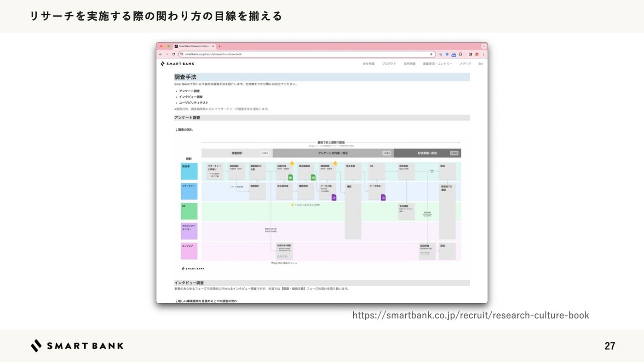Select the SmartBank Research Culture tab
The height and width of the screenshot is (362, 644).
click(195, 46)
